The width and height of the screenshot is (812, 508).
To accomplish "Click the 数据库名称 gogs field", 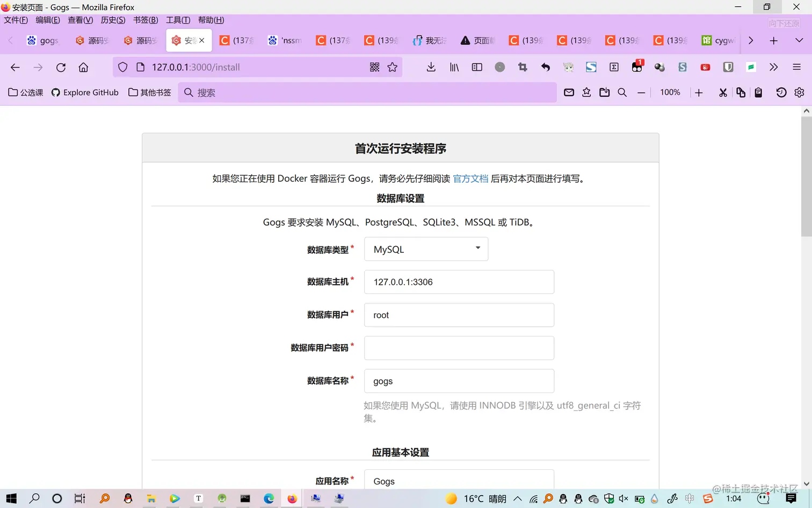I will [459, 381].
